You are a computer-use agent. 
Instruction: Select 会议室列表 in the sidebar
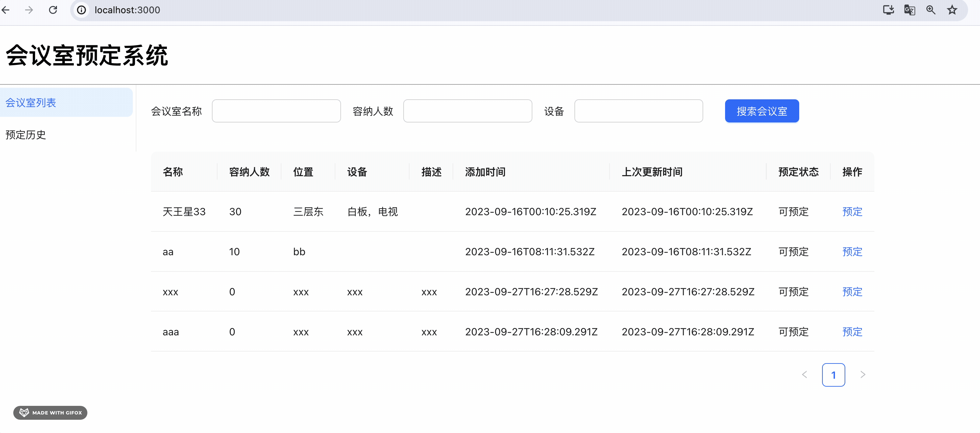coord(66,102)
